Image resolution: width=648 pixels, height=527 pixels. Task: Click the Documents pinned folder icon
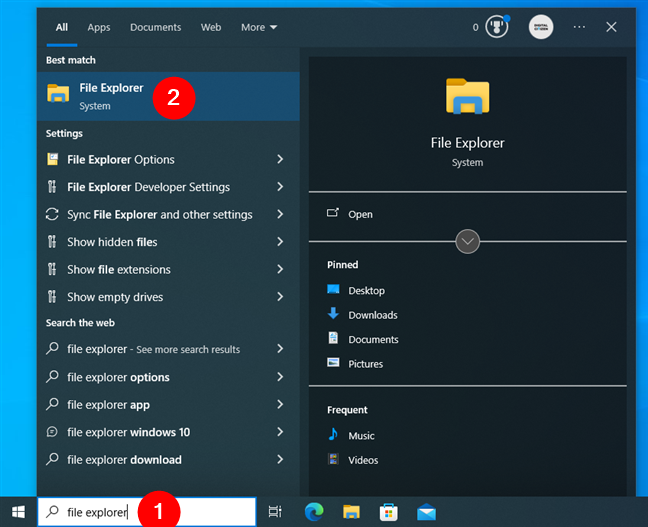click(333, 338)
